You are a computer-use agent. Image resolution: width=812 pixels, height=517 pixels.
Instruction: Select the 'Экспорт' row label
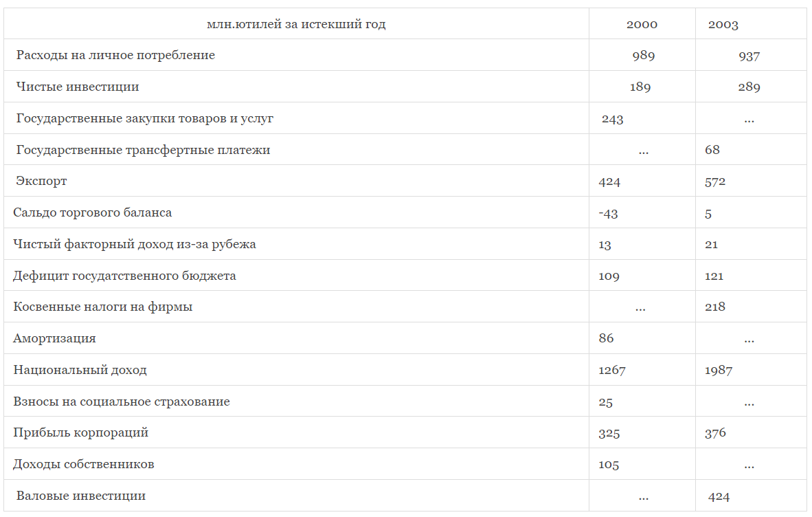coord(41,181)
